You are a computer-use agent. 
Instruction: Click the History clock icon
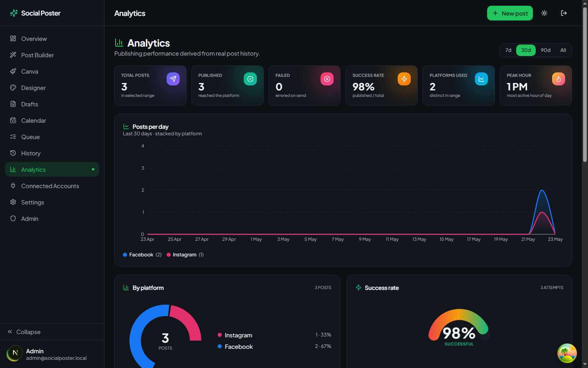pyautogui.click(x=13, y=153)
